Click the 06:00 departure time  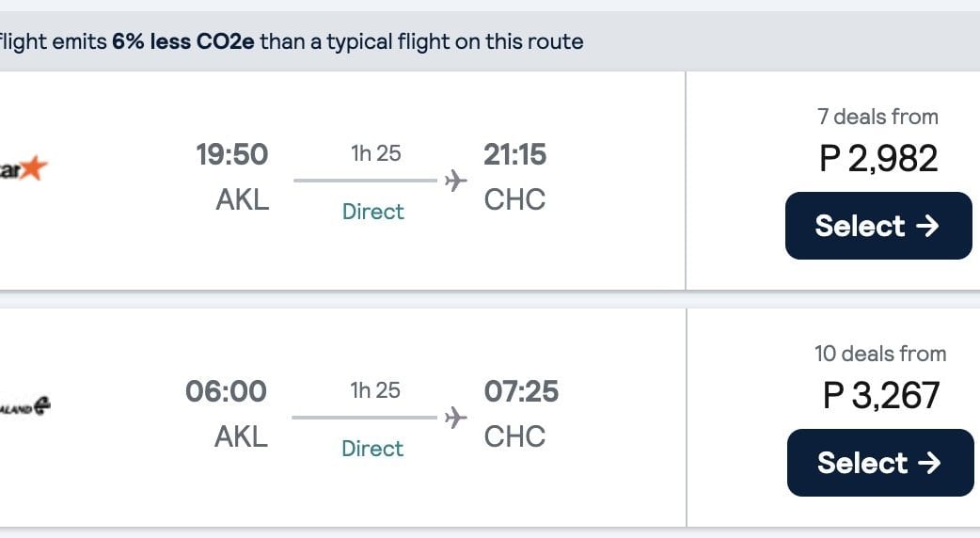(x=226, y=391)
